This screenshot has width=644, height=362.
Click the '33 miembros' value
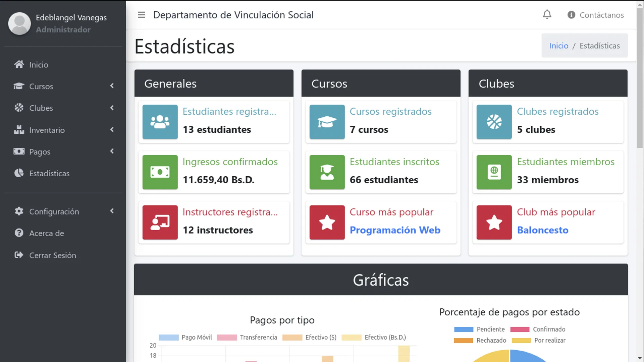coord(548,180)
